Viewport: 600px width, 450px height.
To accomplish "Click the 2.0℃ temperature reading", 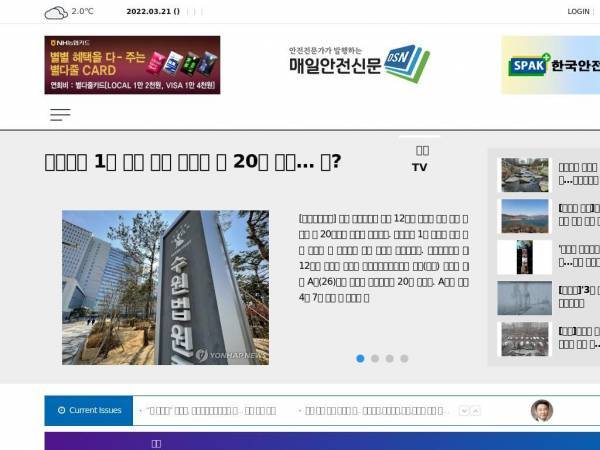I will click(x=82, y=11).
